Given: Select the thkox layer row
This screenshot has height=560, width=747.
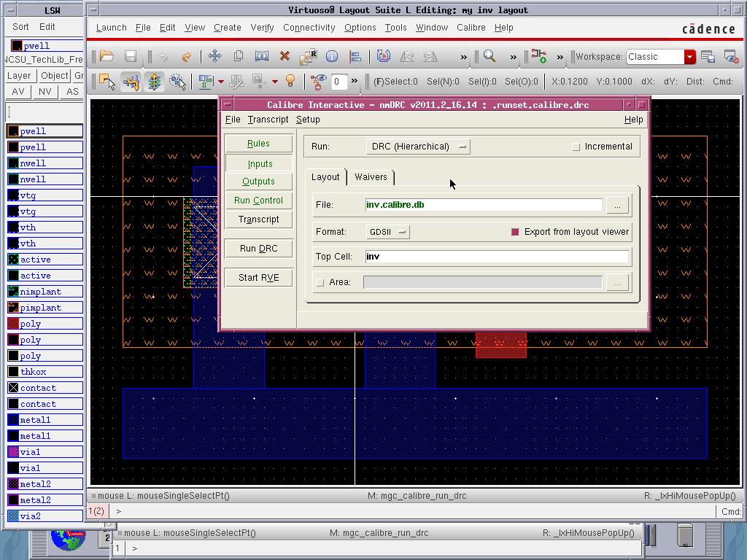Looking at the screenshot, I should pos(44,372).
